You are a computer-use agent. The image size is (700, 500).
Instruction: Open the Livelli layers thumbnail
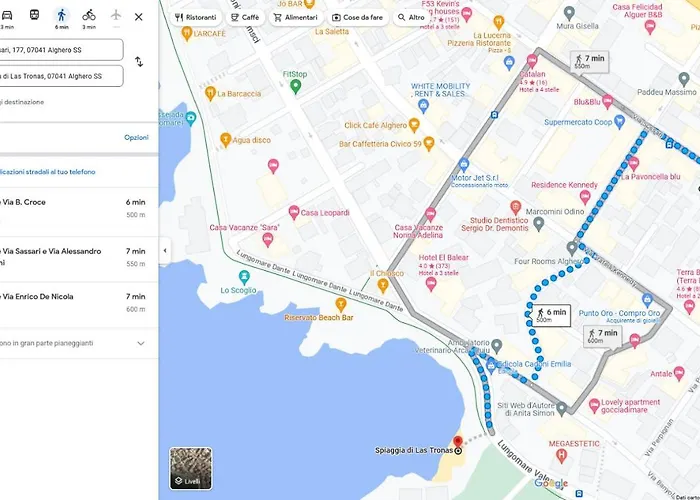pos(191,468)
